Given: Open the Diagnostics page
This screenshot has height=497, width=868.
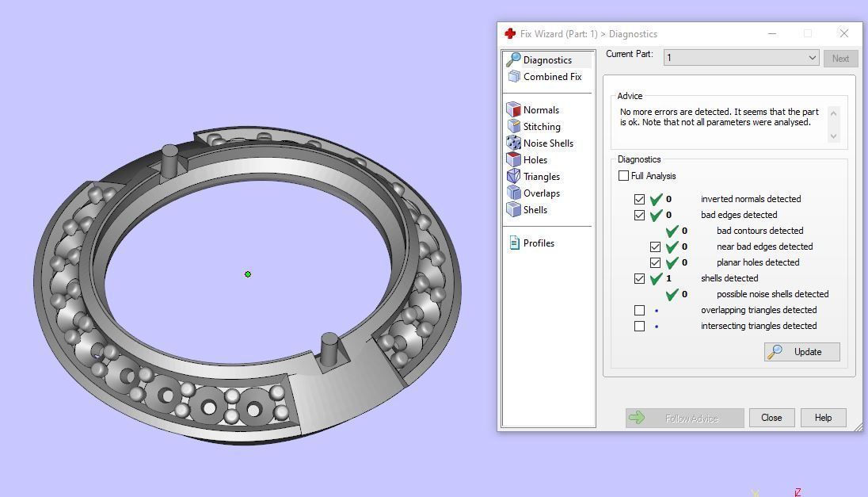Looking at the screenshot, I should [x=547, y=59].
